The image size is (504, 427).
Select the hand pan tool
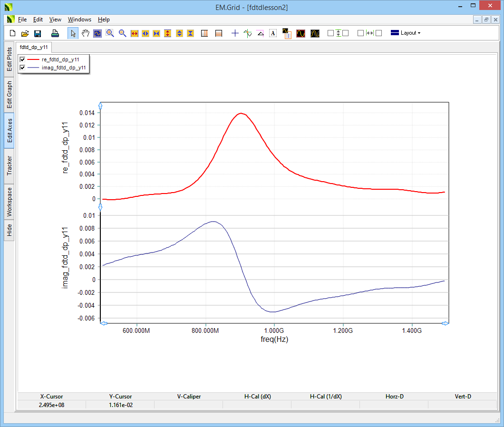(x=86, y=33)
